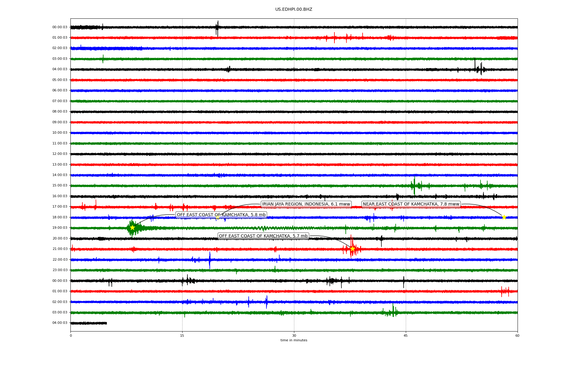This screenshot has height=368, width=588.
Task: Click the US.EDHPI.00.BHZ plot title
Action: click(294, 10)
